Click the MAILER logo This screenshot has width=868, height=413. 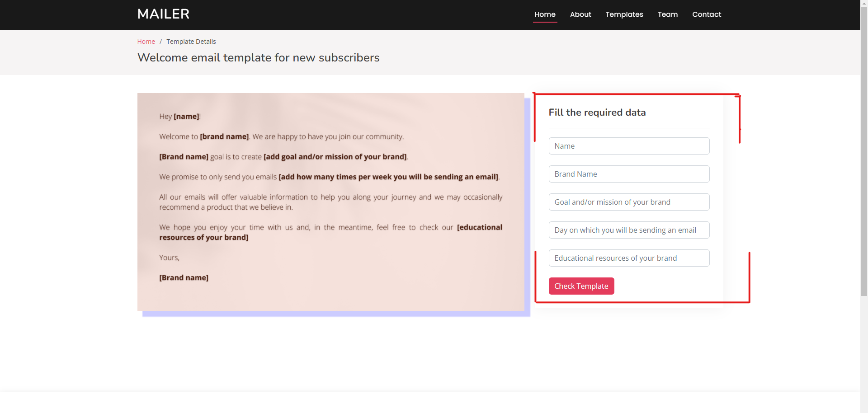163,14
